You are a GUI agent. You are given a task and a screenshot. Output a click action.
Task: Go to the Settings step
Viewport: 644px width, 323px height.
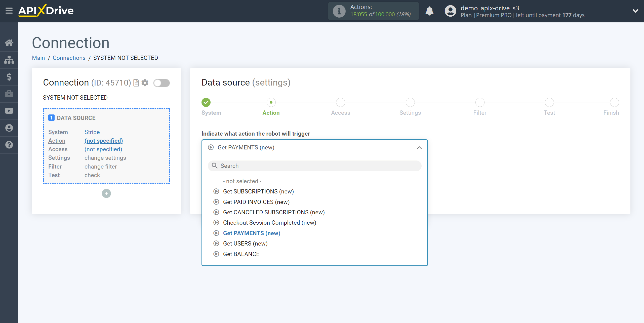[410, 102]
